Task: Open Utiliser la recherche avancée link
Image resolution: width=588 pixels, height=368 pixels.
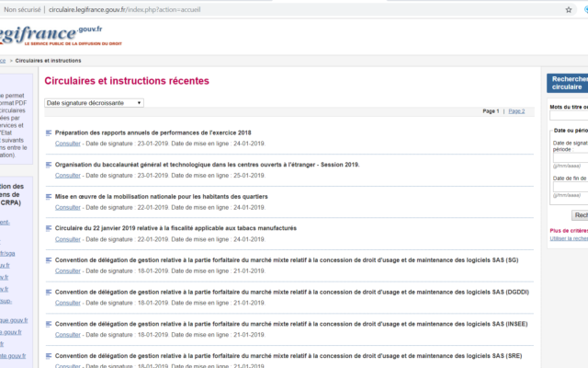Action: (x=569, y=238)
